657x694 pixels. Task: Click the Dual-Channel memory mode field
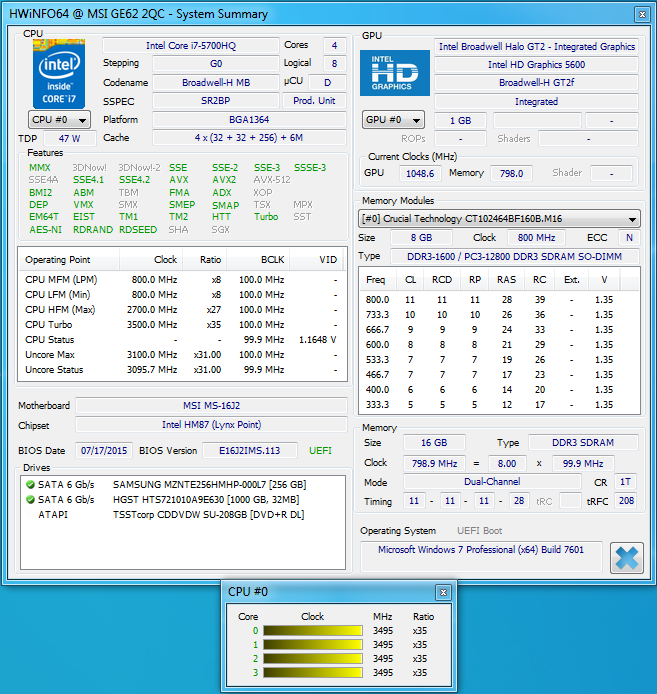[492, 482]
